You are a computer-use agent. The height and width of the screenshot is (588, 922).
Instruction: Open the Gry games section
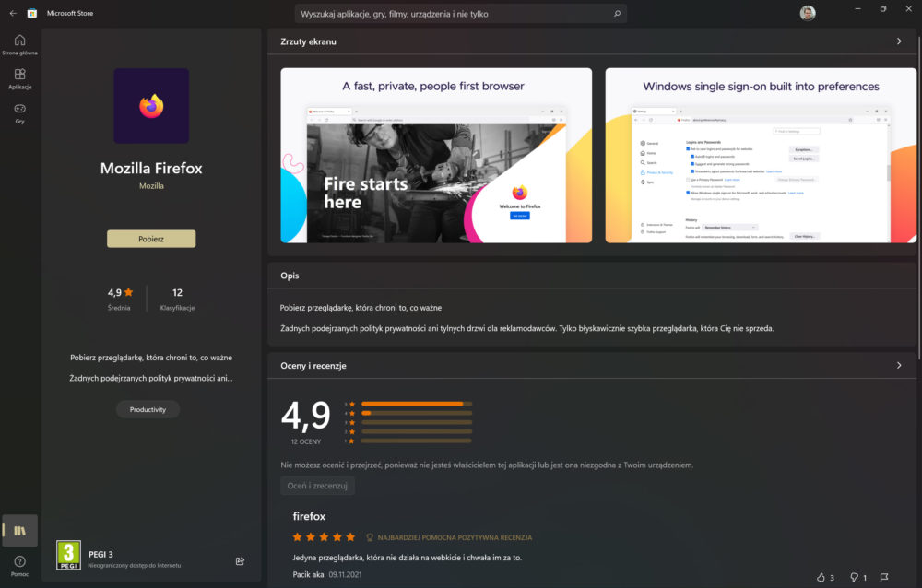pos(20,112)
